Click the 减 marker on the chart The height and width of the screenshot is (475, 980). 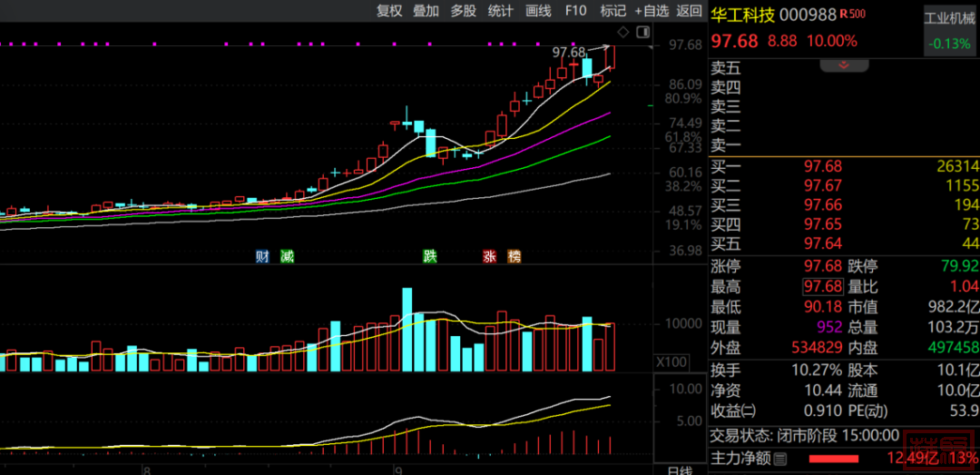[x=287, y=256]
